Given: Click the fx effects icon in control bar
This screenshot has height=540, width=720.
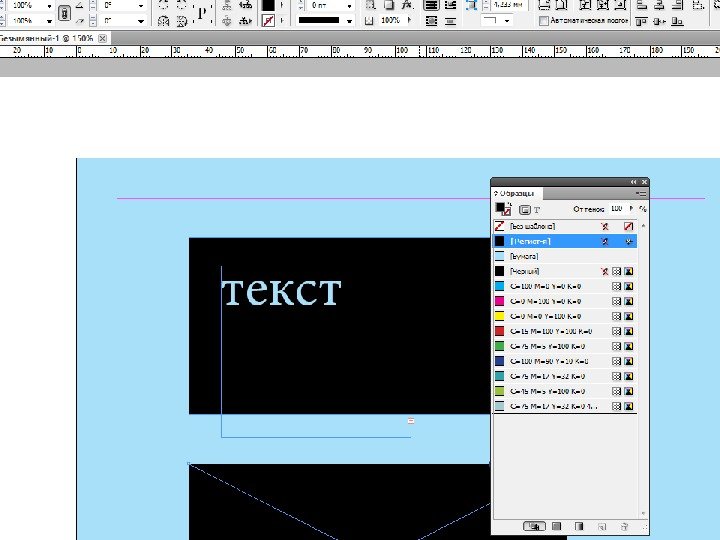Looking at the screenshot, I should click(407, 6).
